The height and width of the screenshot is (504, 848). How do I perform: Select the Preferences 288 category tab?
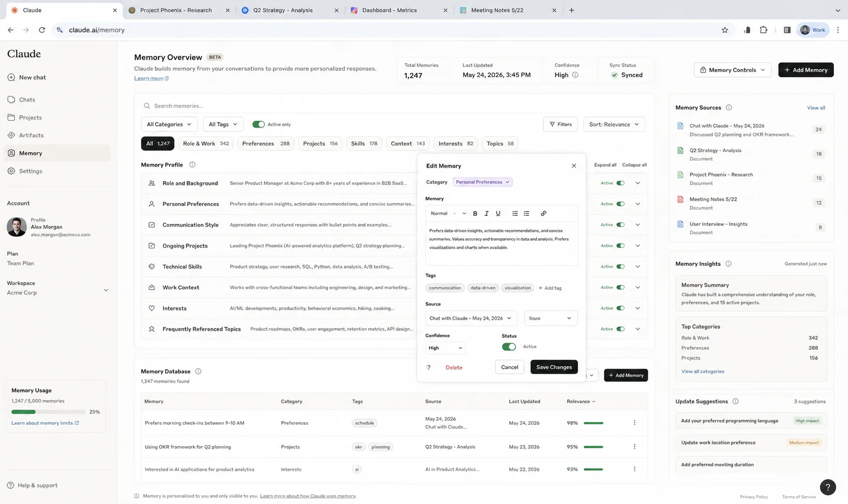pos(265,143)
